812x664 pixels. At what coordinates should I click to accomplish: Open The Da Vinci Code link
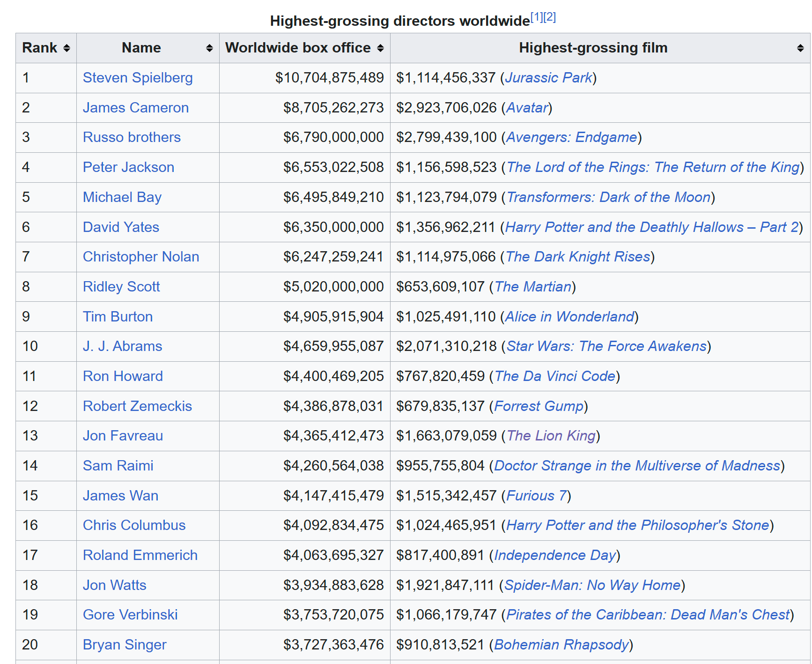555,376
